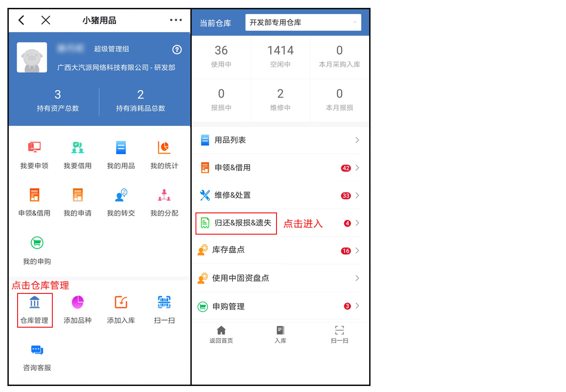Expand chevron on 维修&处置 row
Screen dimensions: 566x392
(x=357, y=195)
